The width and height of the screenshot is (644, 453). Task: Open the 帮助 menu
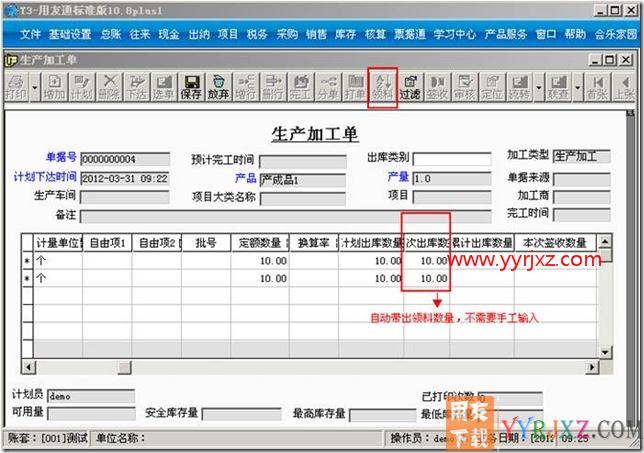pyautogui.click(x=575, y=34)
